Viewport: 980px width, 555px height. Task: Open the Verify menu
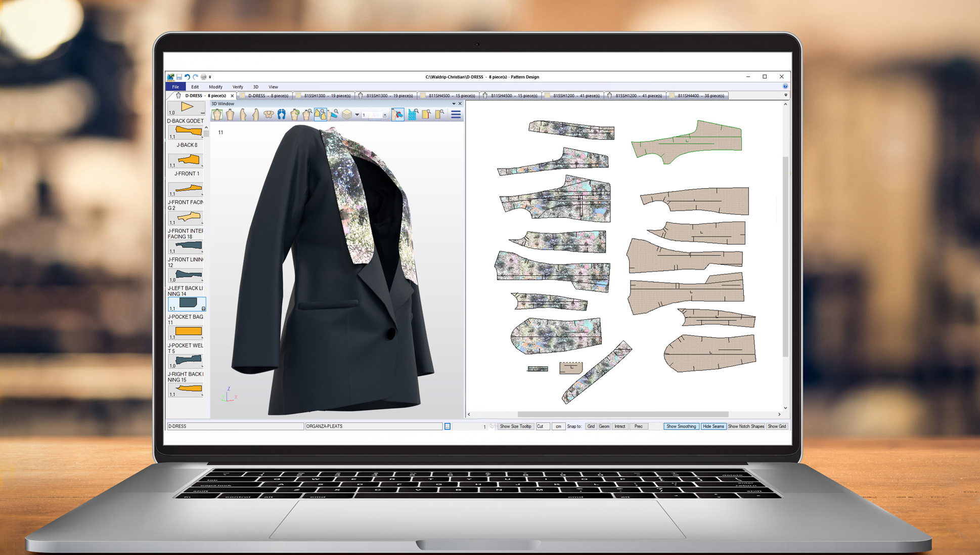[238, 87]
